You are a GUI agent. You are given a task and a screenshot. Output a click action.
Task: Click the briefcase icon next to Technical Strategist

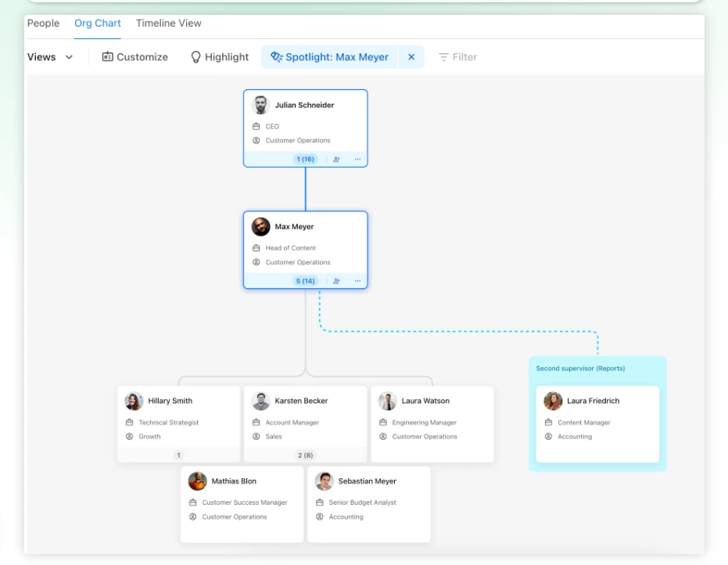click(130, 423)
